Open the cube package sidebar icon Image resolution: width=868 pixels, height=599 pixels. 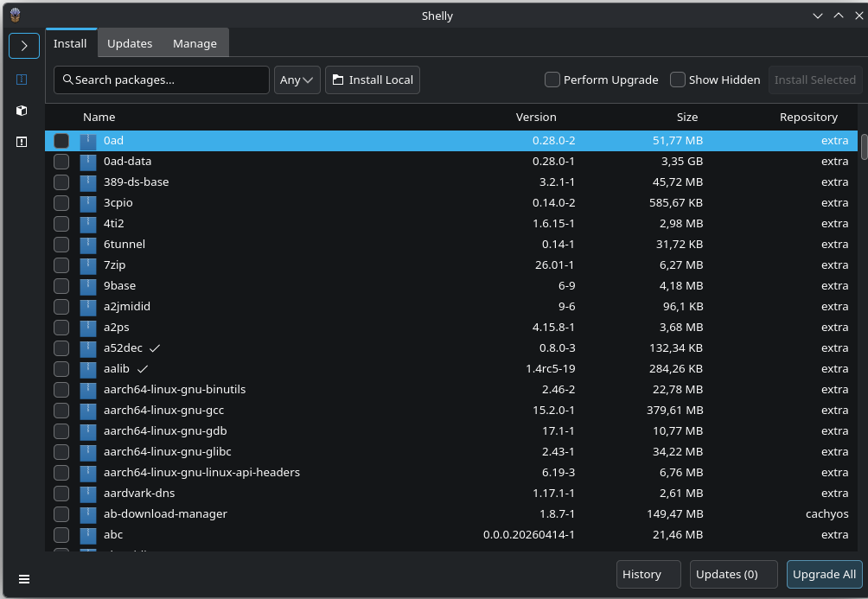tap(22, 111)
